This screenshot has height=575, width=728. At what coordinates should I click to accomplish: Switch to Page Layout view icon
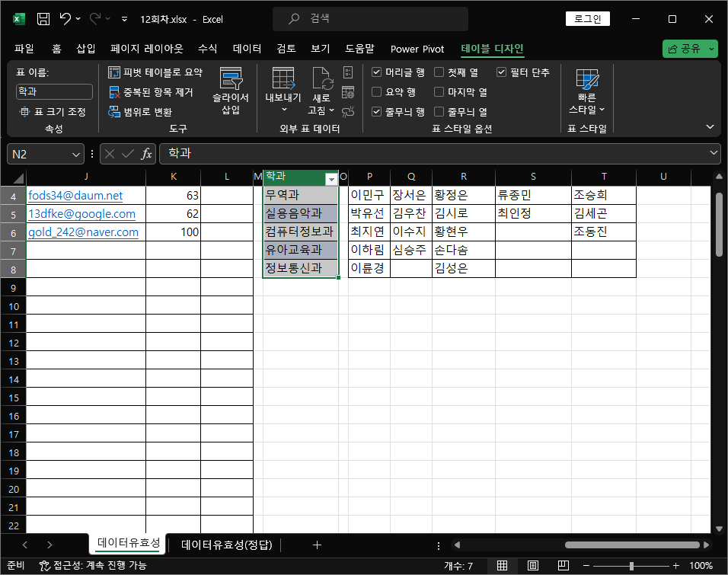533,565
